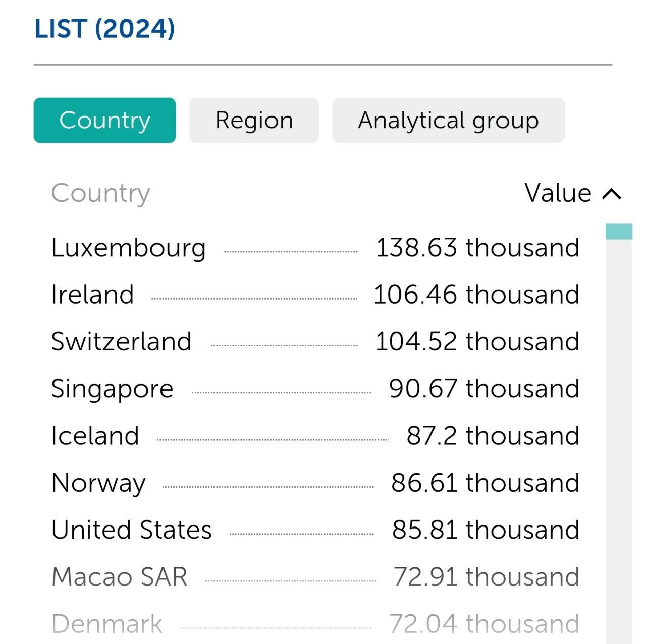The height and width of the screenshot is (644, 646).
Task: Choose the Macao SAR row
Action: (x=120, y=577)
